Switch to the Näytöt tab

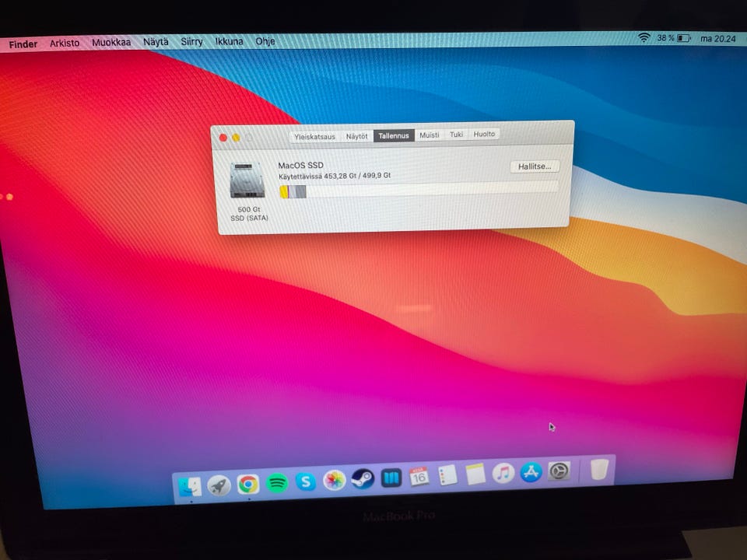pos(357,136)
